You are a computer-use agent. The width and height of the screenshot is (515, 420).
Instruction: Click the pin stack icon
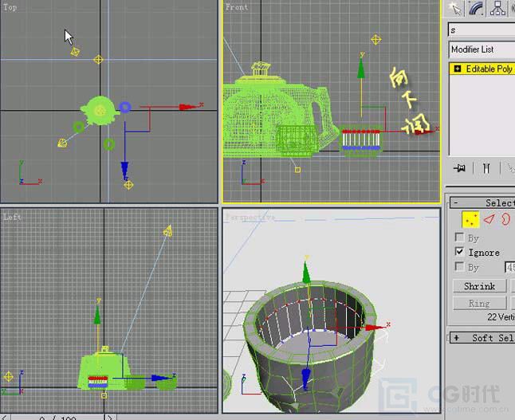point(460,168)
